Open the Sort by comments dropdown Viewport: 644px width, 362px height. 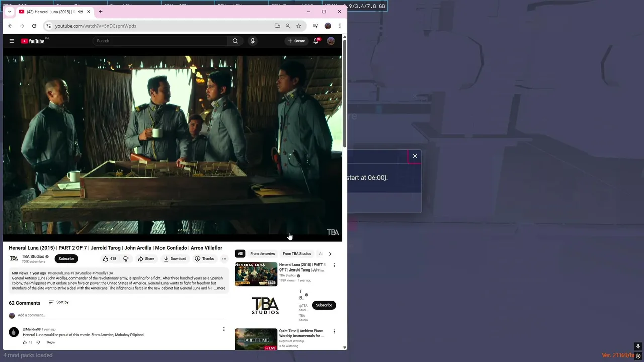[59, 302]
